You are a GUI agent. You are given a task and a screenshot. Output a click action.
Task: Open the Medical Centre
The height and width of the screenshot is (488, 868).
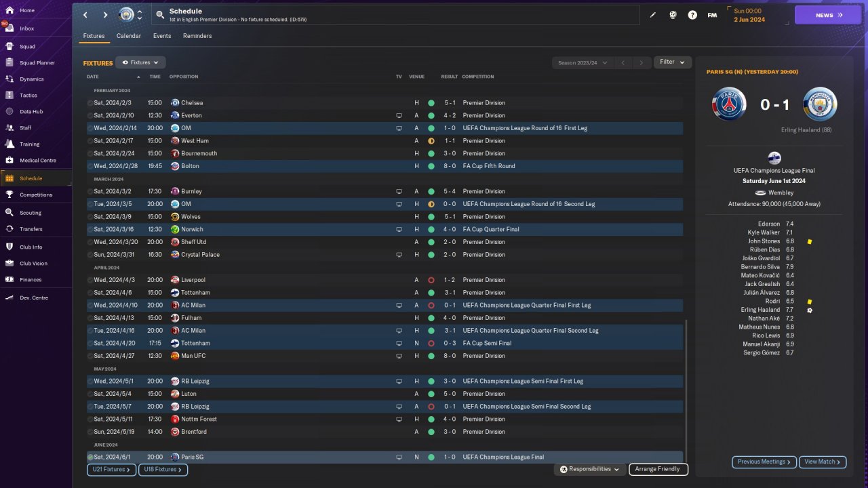pos(36,161)
